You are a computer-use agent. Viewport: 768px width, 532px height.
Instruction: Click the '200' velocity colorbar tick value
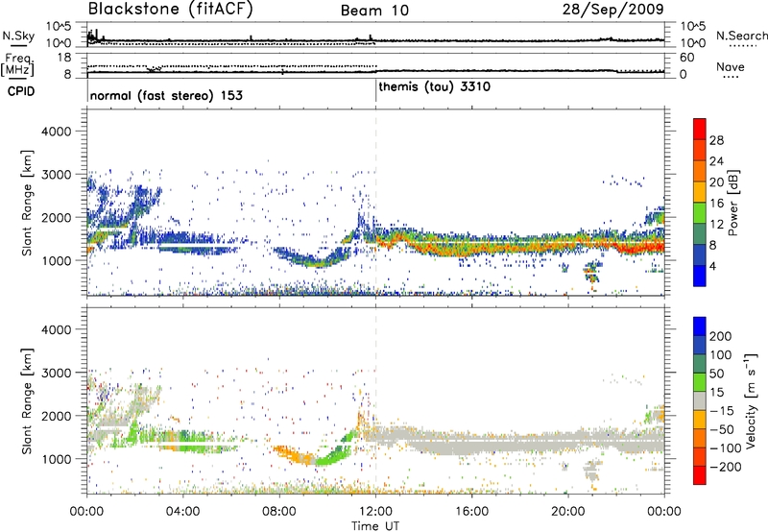tap(721, 336)
